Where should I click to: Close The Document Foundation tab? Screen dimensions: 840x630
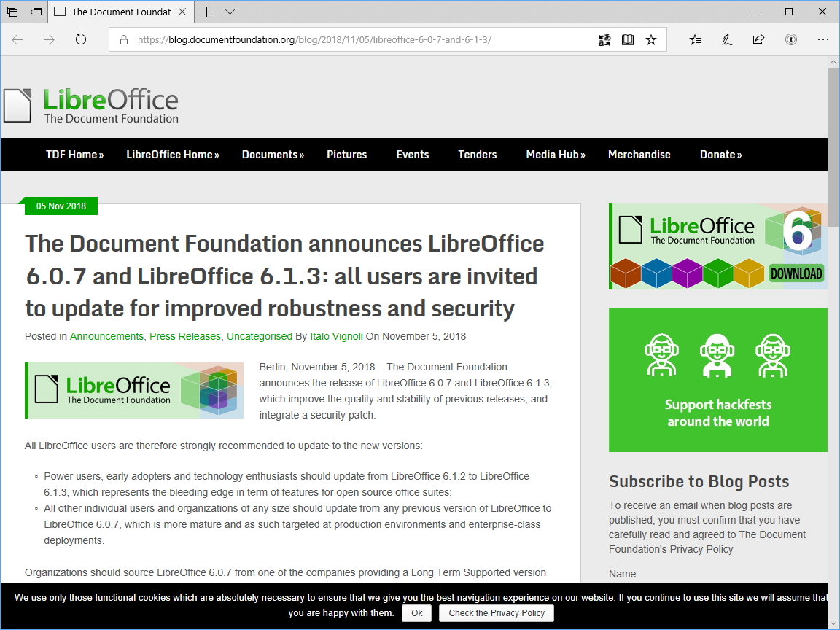click(x=182, y=12)
